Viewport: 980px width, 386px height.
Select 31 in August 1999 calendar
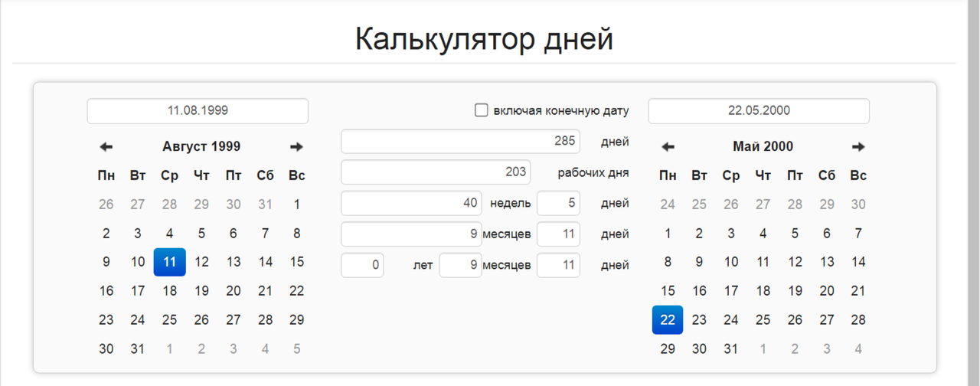point(138,349)
